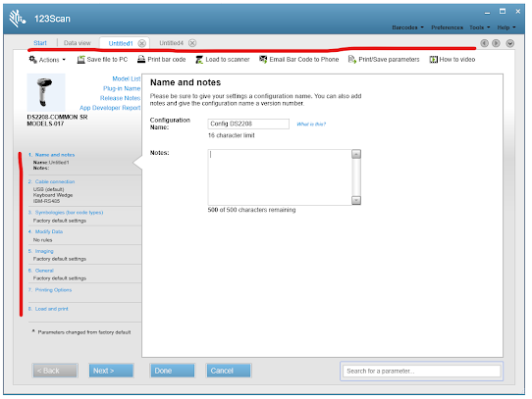The image size is (532, 399).
Task: Click the What is this? link
Action: coord(311,125)
